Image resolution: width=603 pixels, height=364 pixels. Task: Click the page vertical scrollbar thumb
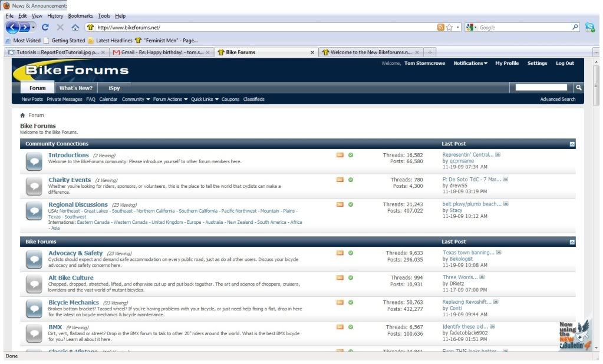(596, 85)
